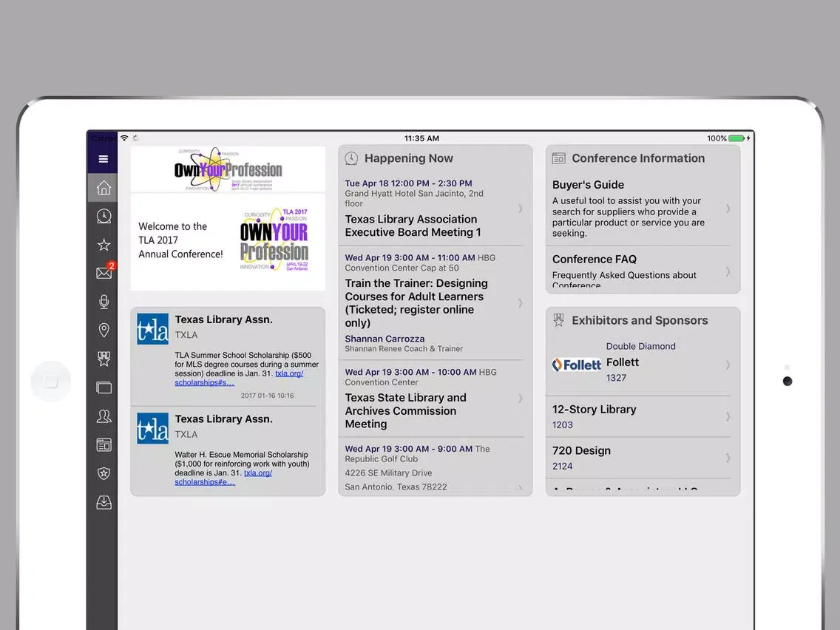Viewport: 840px width, 630px height.
Task: Tap the Wed Apr 19 3:00 AM - 9:00 AM time
Action: [409, 449]
